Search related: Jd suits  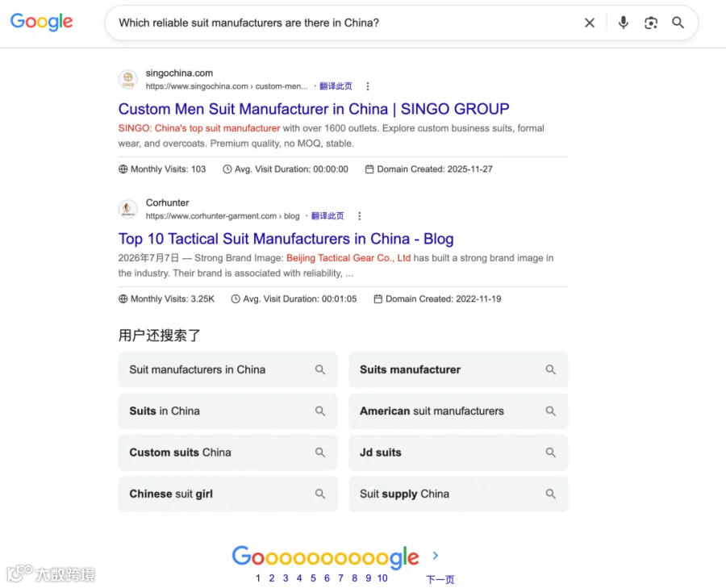[x=458, y=452]
